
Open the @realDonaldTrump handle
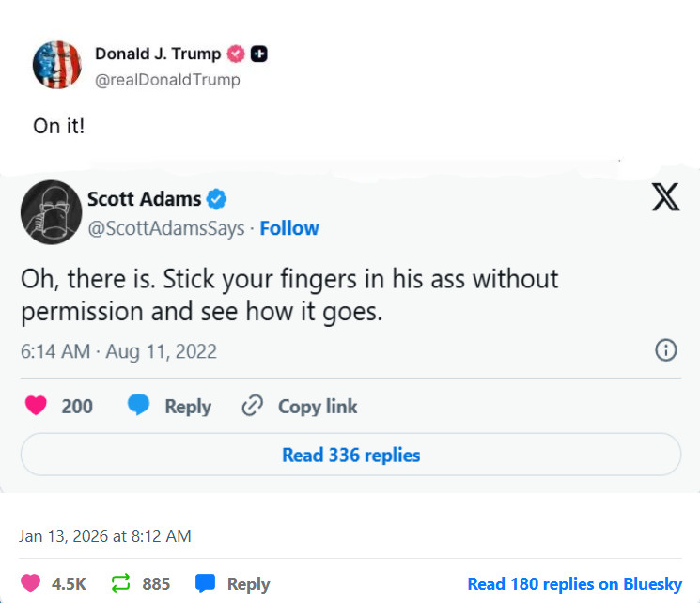(167, 80)
